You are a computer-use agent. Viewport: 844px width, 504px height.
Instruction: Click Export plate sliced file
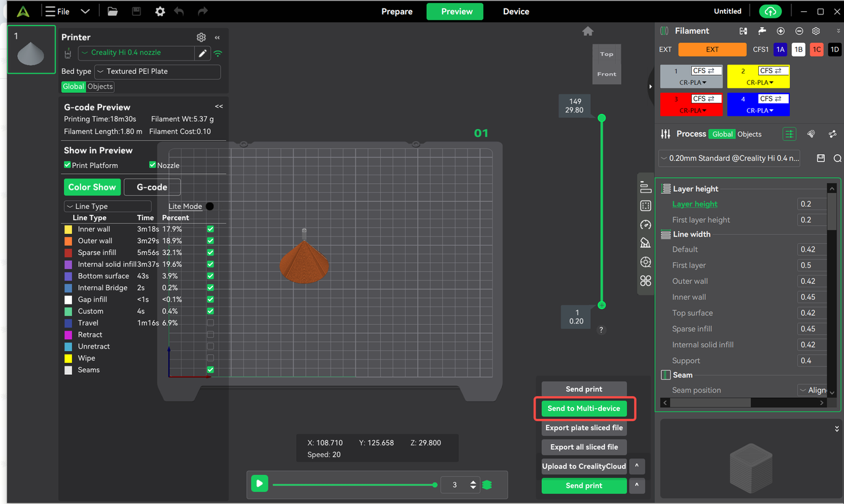coord(584,428)
